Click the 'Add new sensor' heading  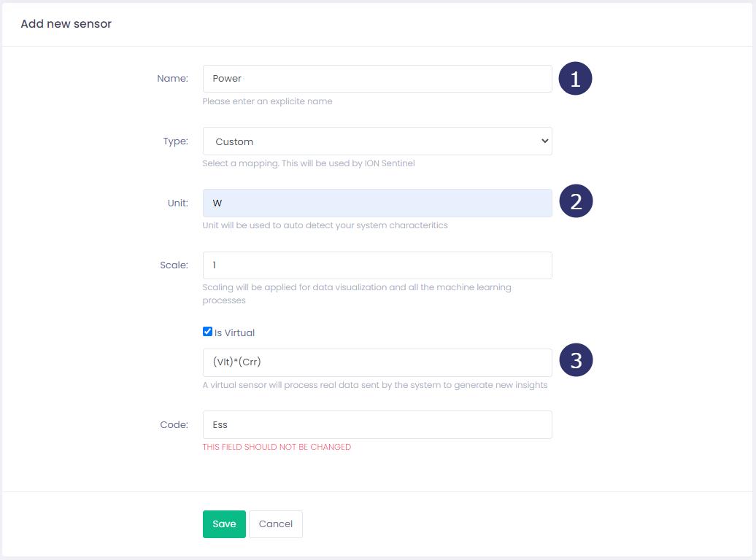[66, 24]
